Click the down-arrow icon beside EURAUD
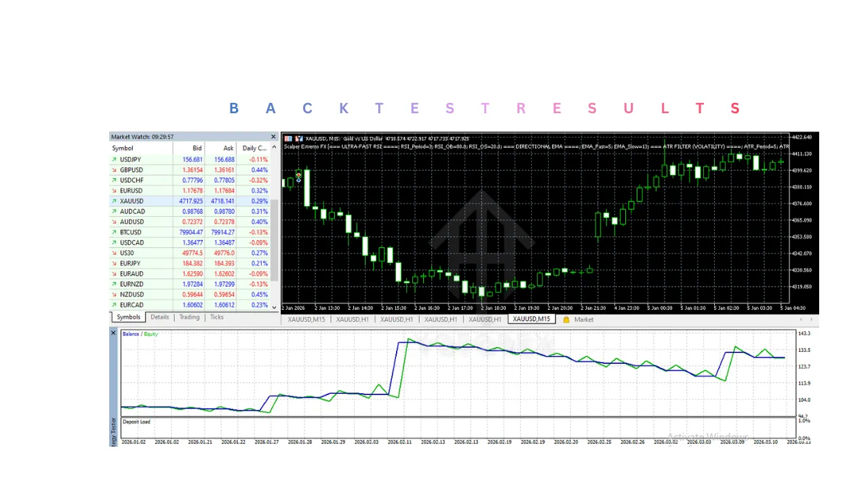 pos(114,274)
